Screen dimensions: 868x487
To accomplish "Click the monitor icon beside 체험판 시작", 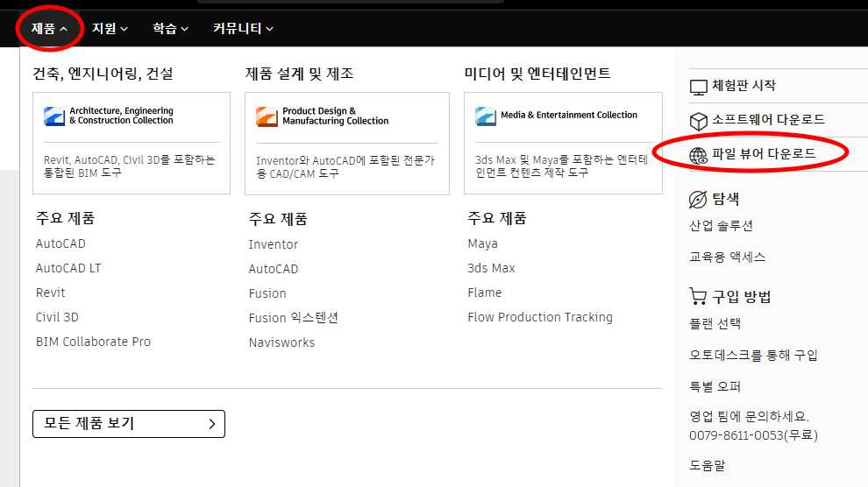I will click(698, 87).
